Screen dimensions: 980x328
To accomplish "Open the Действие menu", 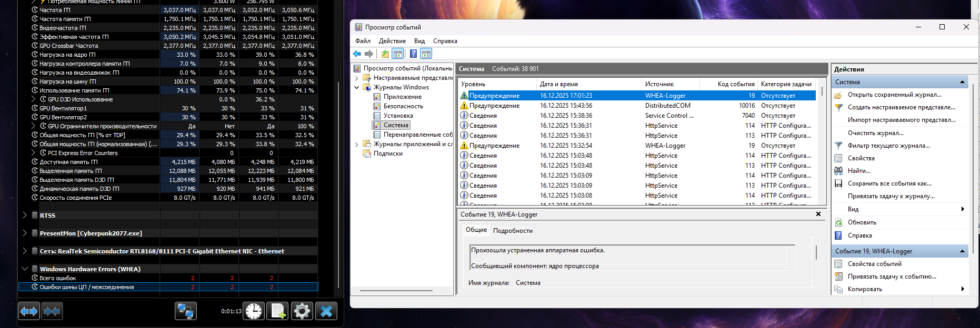I will click(392, 41).
